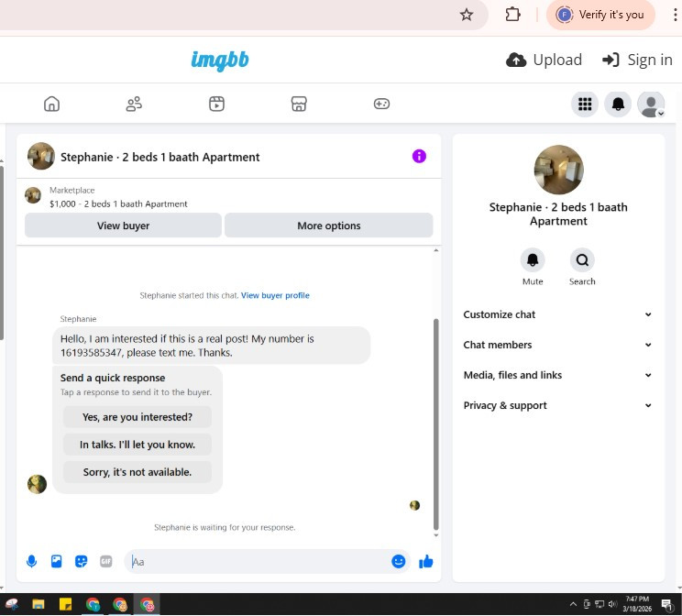This screenshot has height=616, width=682.
Task: Open the sticker picker icon
Action: tap(81, 562)
